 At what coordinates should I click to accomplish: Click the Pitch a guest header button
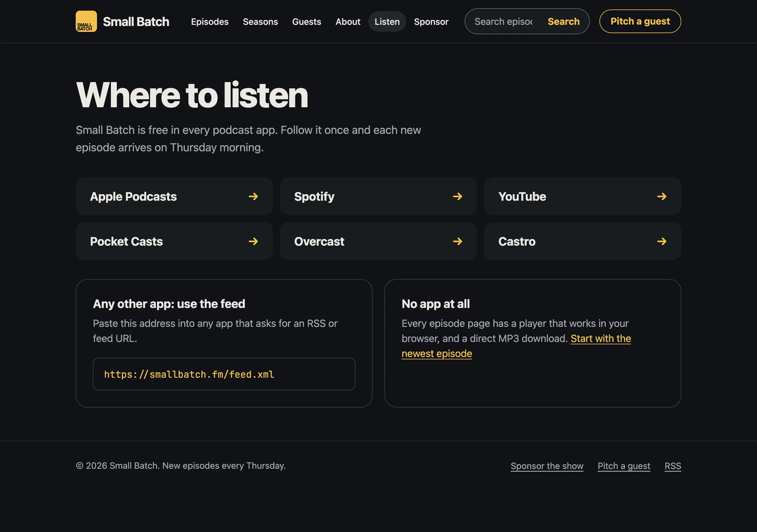640,21
